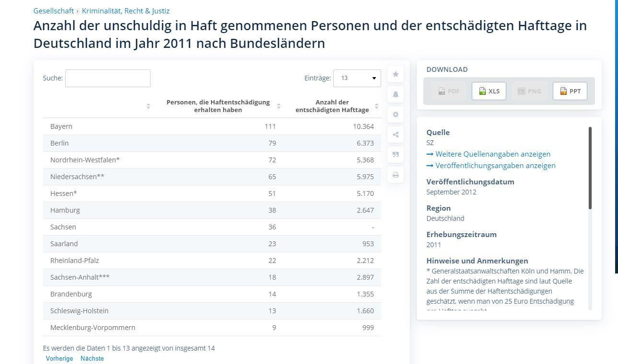This screenshot has height=364, width=618.
Task: Click the share icon
Action: click(396, 135)
